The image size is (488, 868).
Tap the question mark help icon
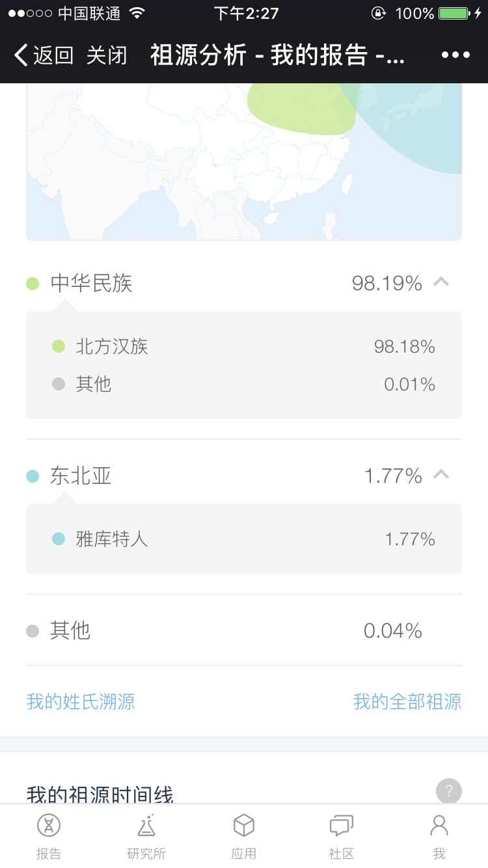click(448, 791)
